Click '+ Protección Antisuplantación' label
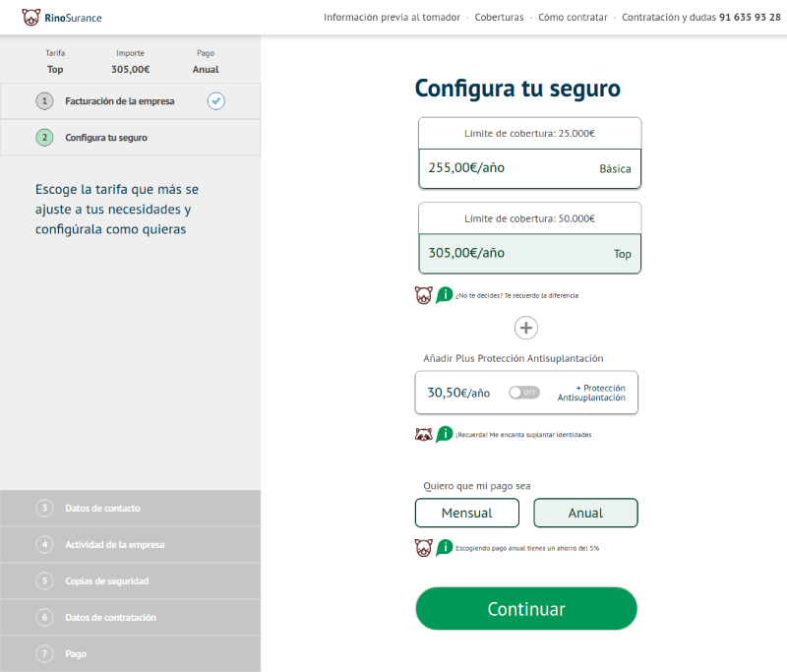The width and height of the screenshot is (787, 672). pyautogui.click(x=591, y=393)
